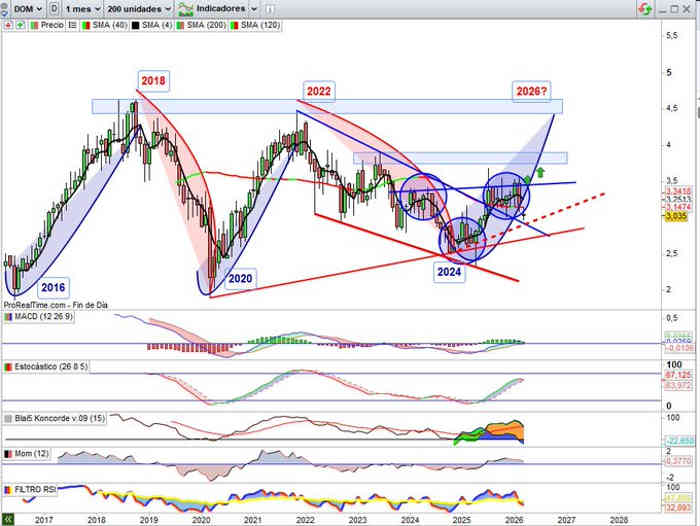
Task: Click the green scroll-left button at bottom-left
Action: pos(7,520)
